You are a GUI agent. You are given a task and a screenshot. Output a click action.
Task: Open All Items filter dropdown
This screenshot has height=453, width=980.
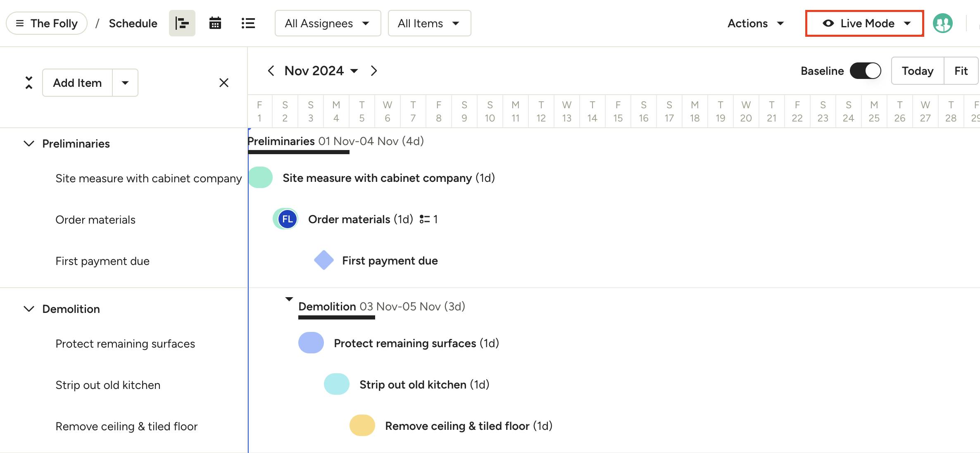429,23
